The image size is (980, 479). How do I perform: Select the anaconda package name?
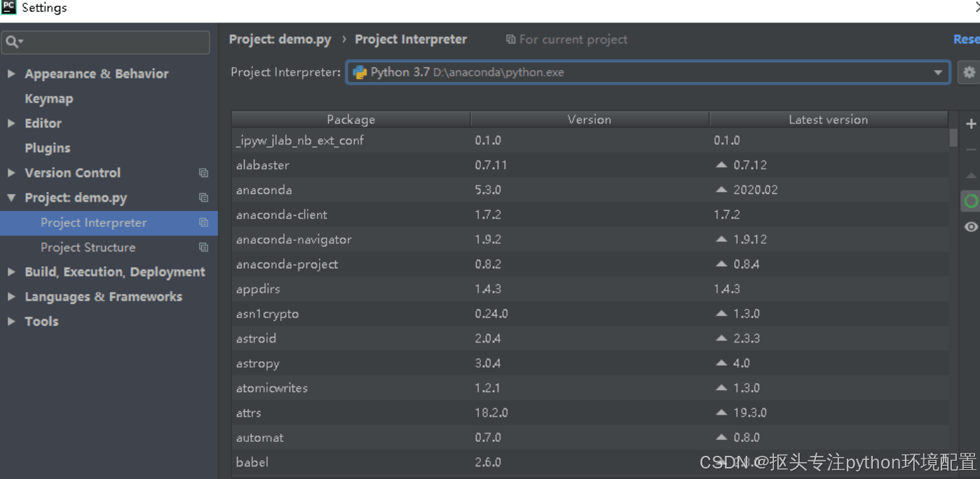click(x=264, y=190)
